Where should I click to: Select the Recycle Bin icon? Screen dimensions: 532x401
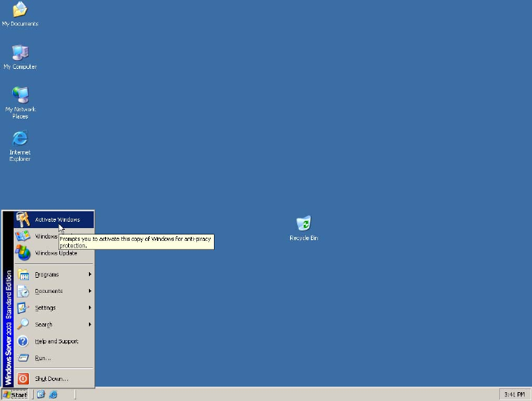[x=304, y=228]
